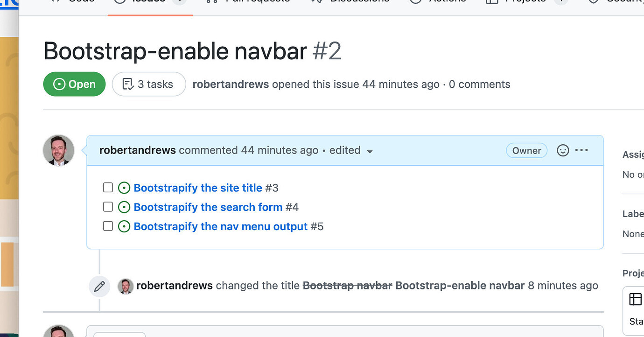Click the table icon in the Projects sidebar card

coord(635,299)
